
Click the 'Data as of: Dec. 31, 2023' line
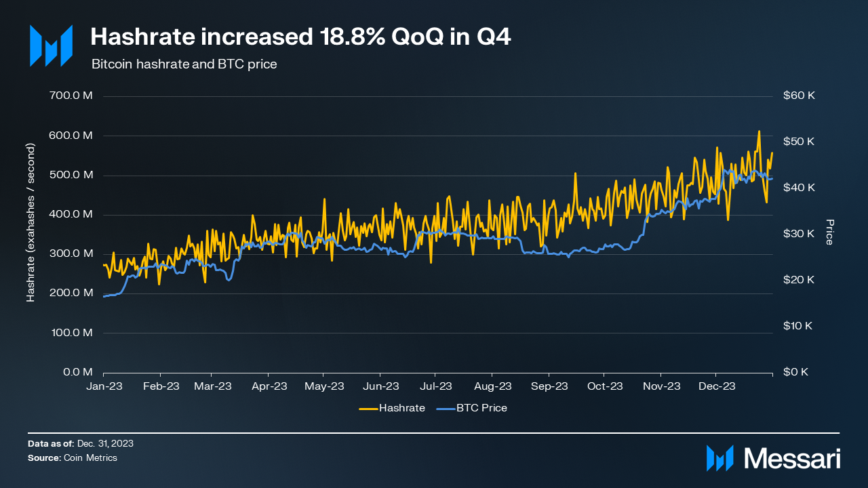[x=81, y=443]
